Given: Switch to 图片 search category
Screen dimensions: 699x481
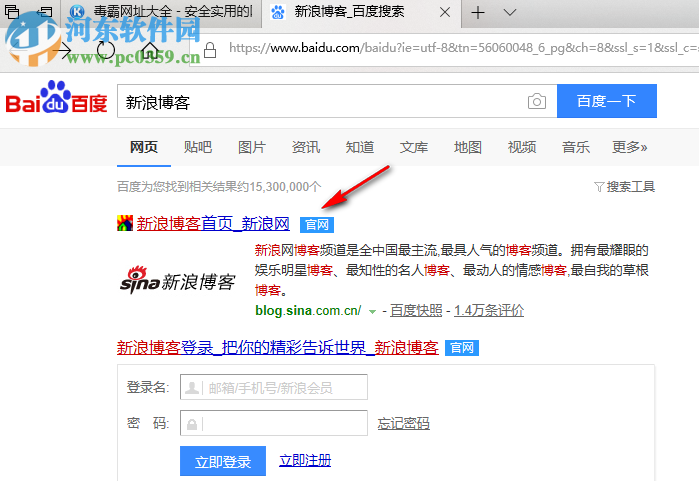Looking at the screenshot, I should click(252, 147).
